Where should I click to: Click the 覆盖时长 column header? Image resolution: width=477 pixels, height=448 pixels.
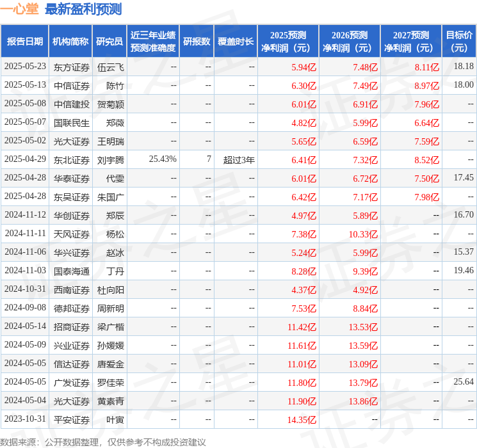tap(236, 42)
